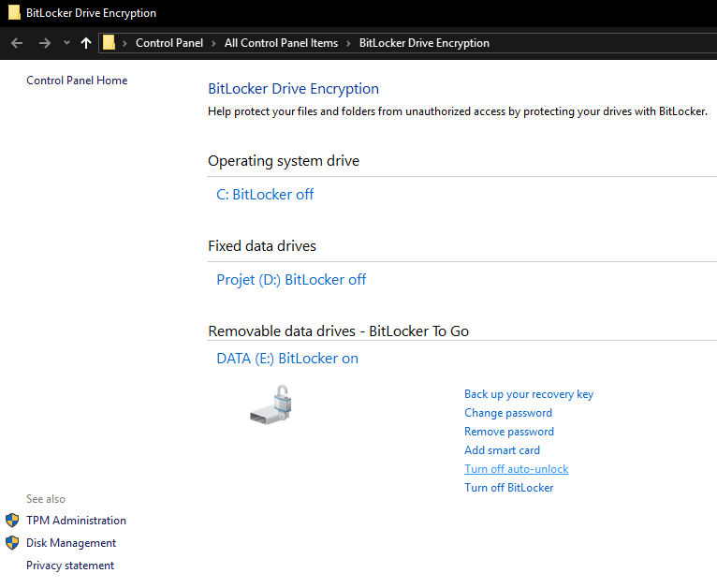The width and height of the screenshot is (717, 588).
Task: Click the unlocked removable drive icon
Action: (x=271, y=404)
